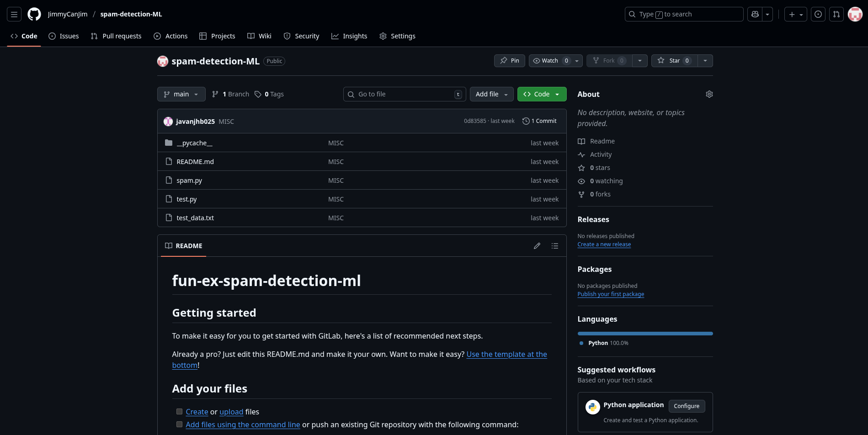Image resolution: width=868 pixels, height=435 pixels.
Task: Click the Create a new release link
Action: [x=604, y=244]
